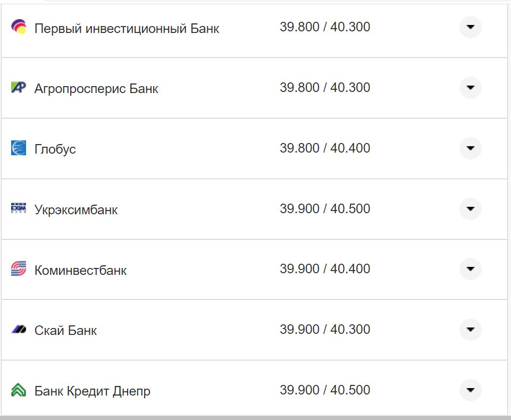Expand the Первый инвестиционный Банк rate details

point(470,26)
